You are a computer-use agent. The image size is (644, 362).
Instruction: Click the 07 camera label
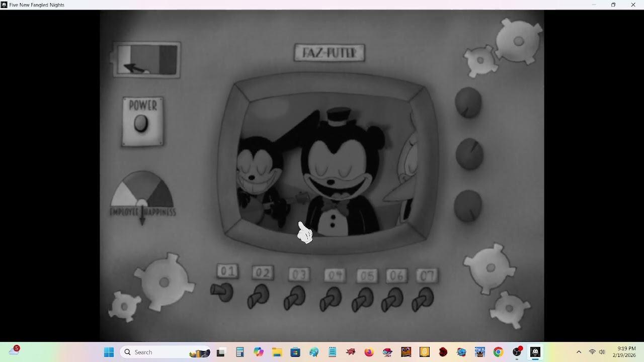[427, 276]
